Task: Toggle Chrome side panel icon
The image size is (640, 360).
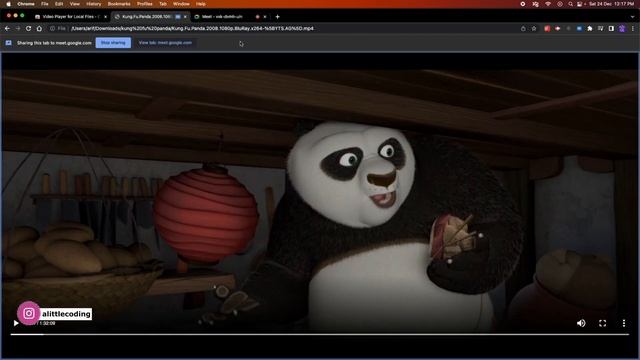Action: [611, 29]
